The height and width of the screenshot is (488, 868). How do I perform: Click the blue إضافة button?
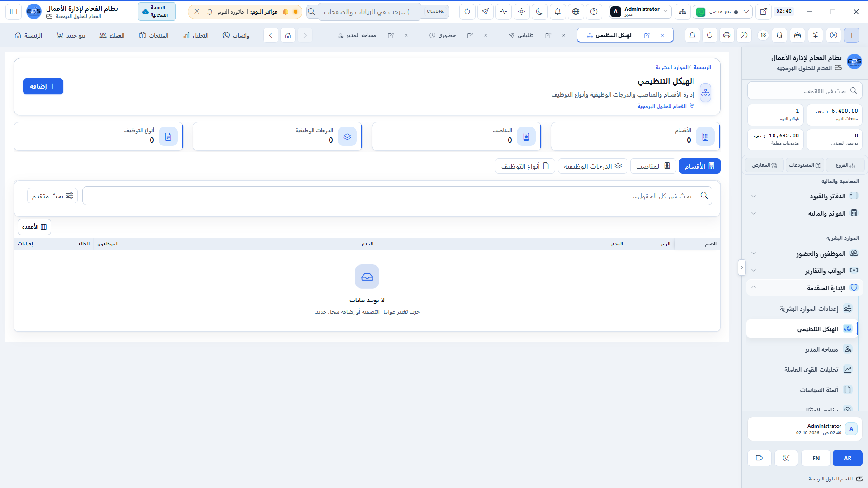tap(43, 86)
